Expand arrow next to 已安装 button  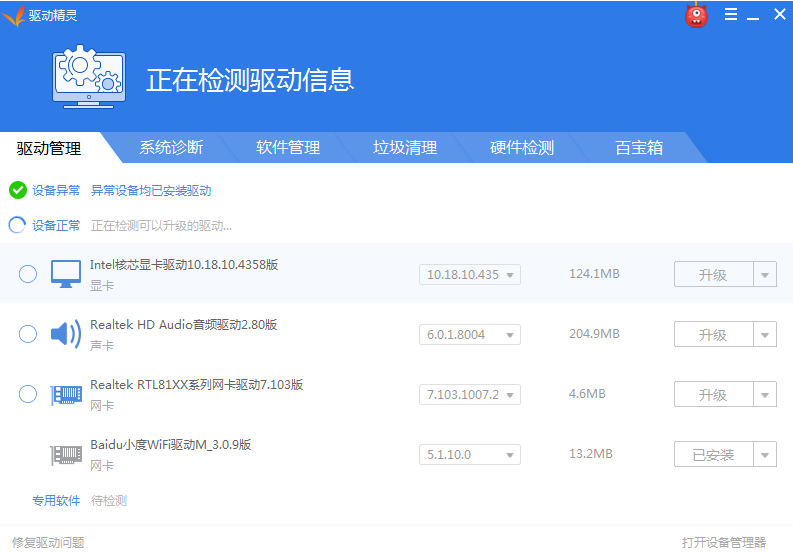765,455
